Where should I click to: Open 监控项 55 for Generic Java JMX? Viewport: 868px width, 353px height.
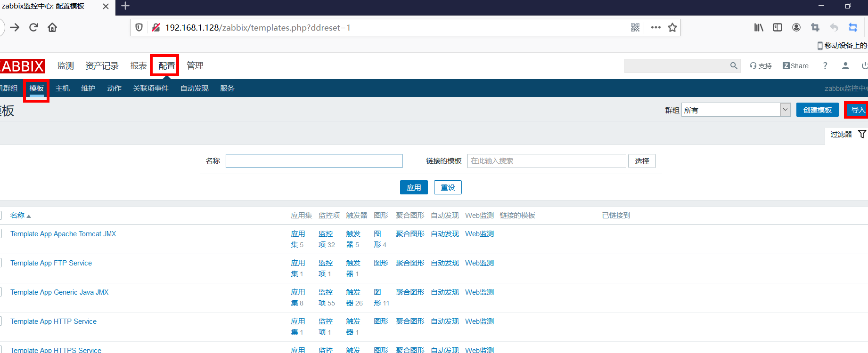327,297
